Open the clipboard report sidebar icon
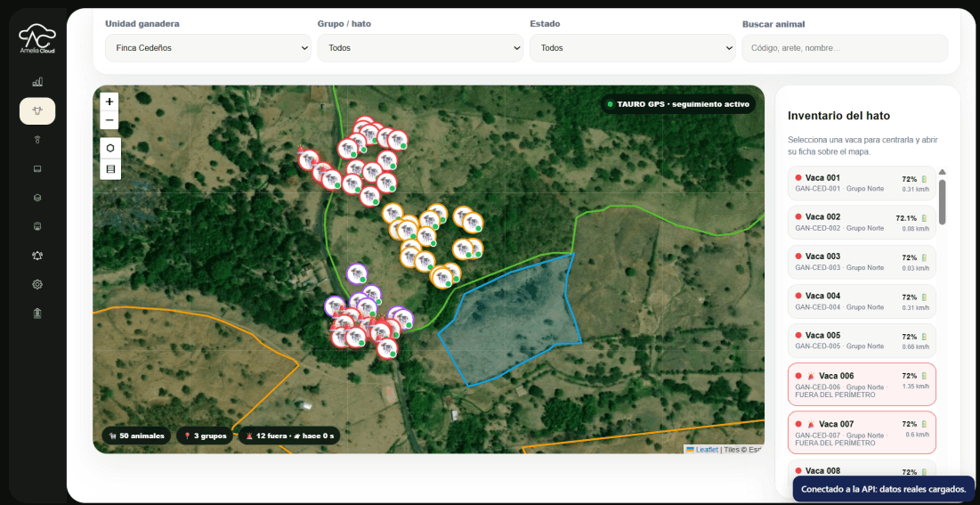 pos(37,313)
